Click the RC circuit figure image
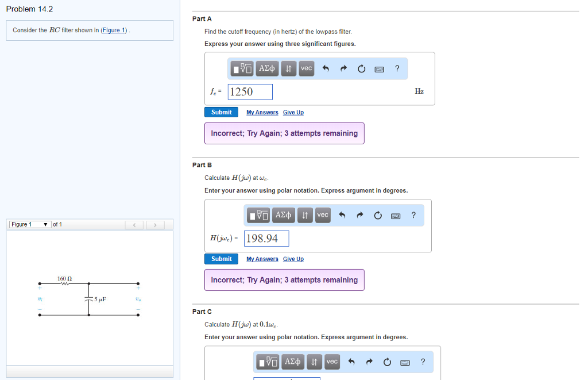588x380 pixels. tap(89, 297)
